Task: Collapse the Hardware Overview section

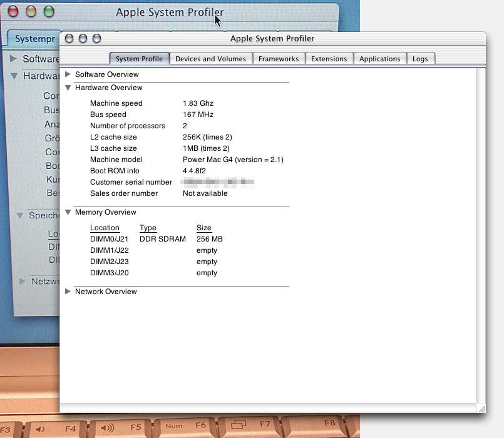Action: pos(68,88)
